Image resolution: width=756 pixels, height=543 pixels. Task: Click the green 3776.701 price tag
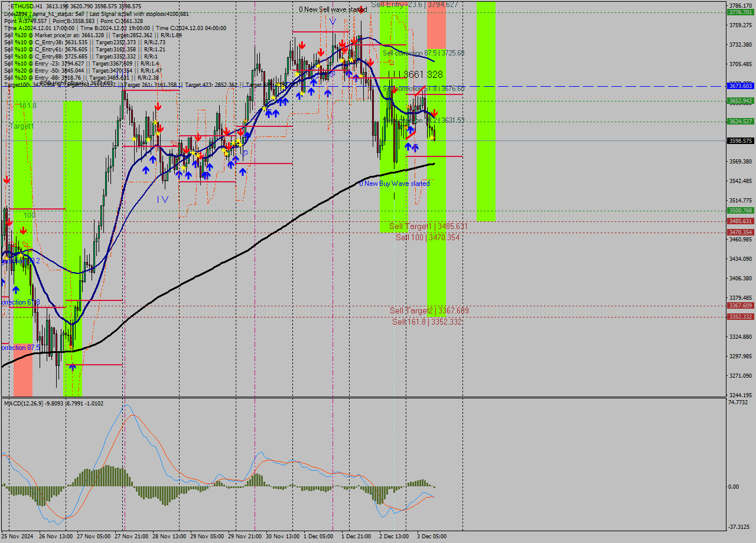click(x=740, y=12)
